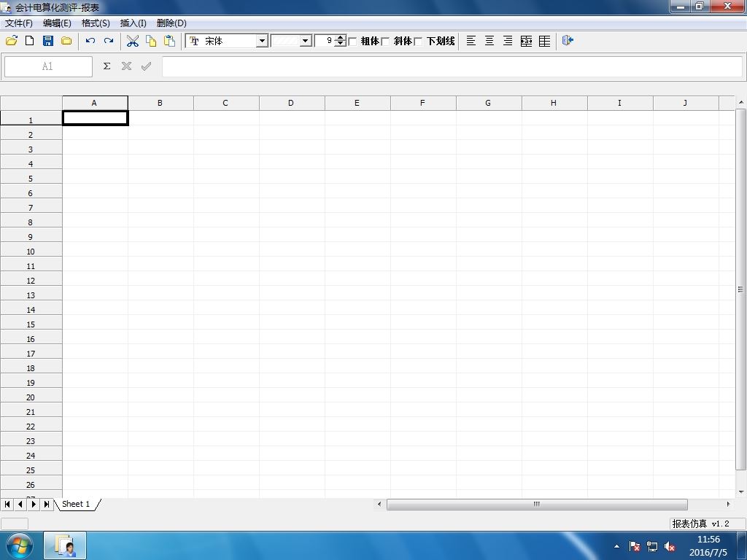Screen dimensions: 747x560
Task: Click the select-all corner box
Action: tap(31, 103)
